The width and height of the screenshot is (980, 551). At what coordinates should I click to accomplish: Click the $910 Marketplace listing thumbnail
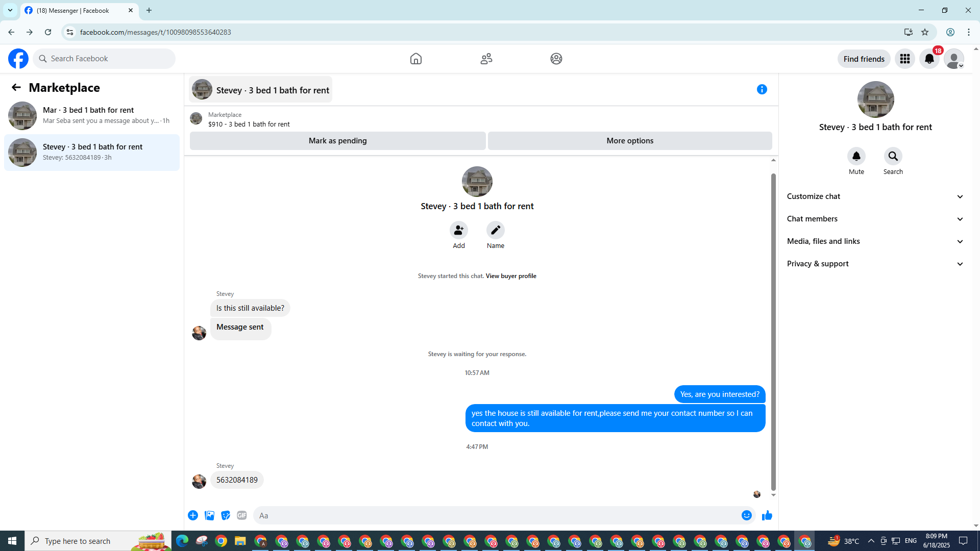pyautogui.click(x=196, y=119)
